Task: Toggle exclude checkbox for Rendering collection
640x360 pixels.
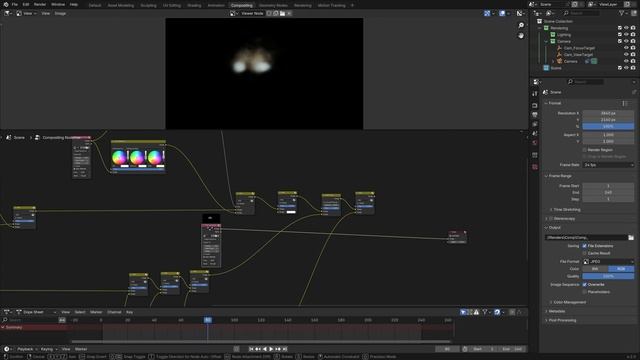Action: coord(620,28)
